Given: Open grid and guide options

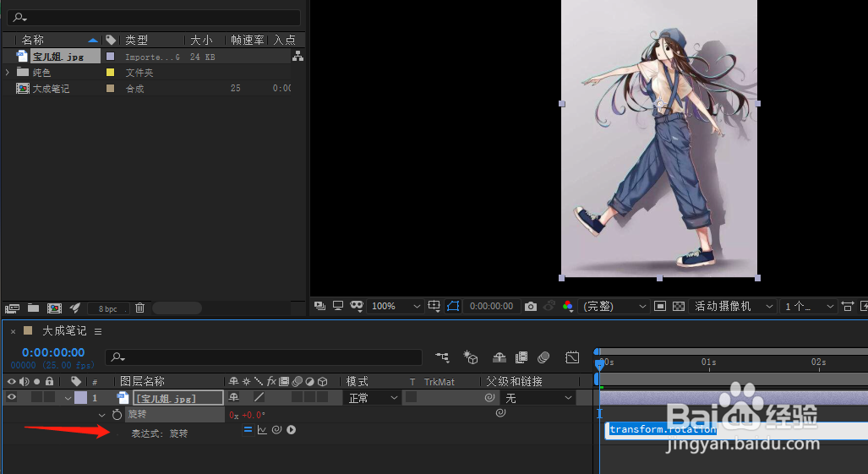Looking at the screenshot, I should (434, 306).
